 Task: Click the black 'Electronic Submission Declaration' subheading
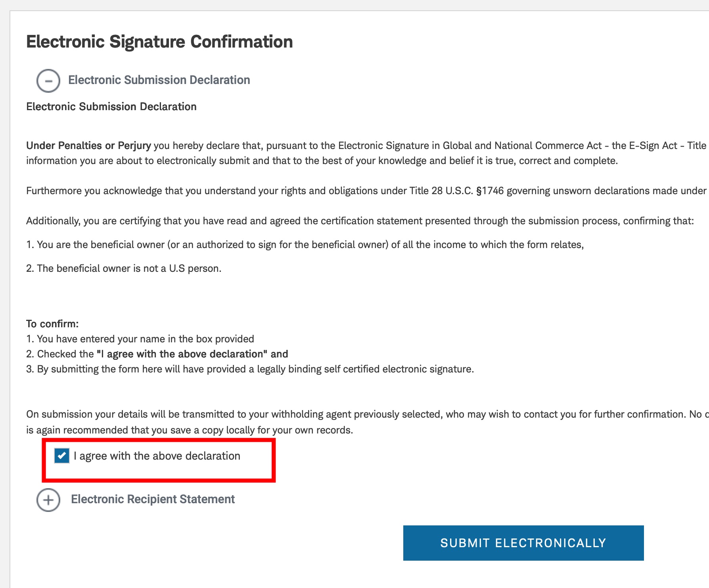pyautogui.click(x=111, y=107)
